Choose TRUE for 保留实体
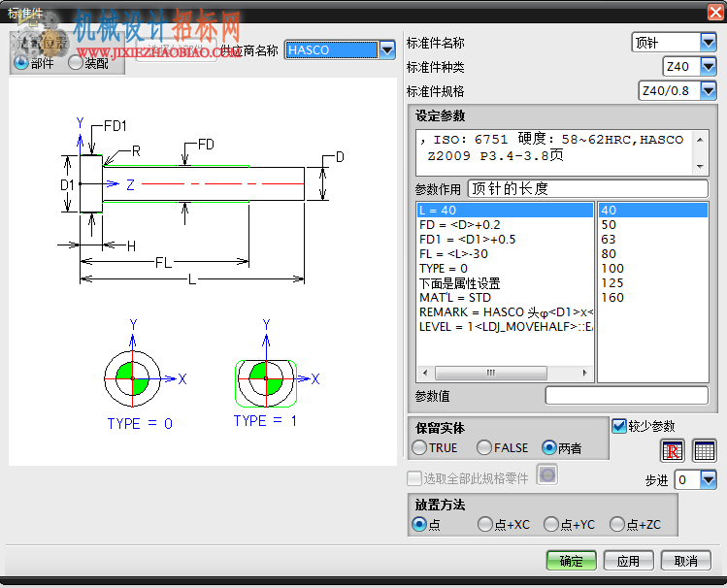Screen dimensions: 727x588 (419, 447)
